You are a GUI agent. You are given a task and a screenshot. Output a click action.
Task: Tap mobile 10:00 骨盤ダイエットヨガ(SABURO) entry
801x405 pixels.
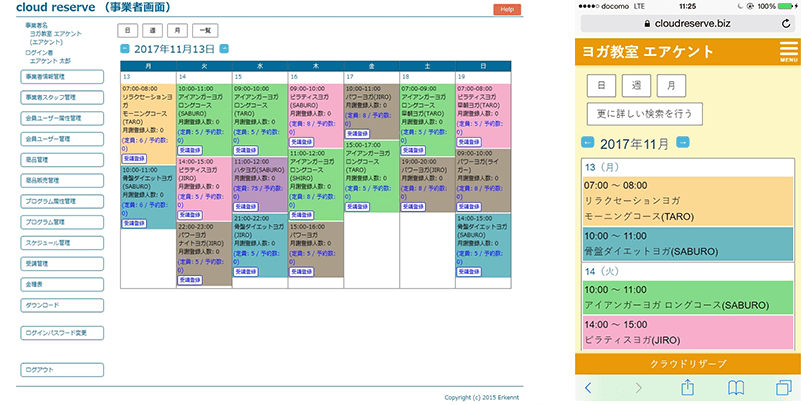coord(688,244)
